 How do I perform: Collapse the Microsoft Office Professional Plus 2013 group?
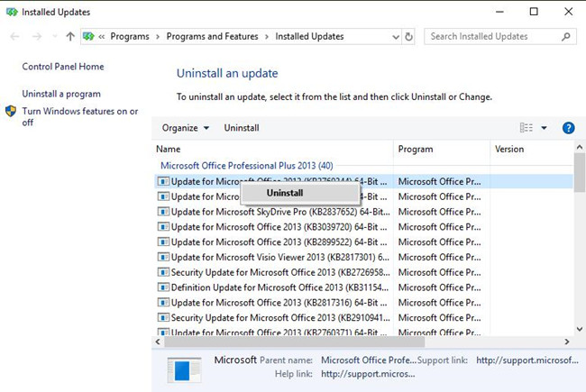click(247, 166)
